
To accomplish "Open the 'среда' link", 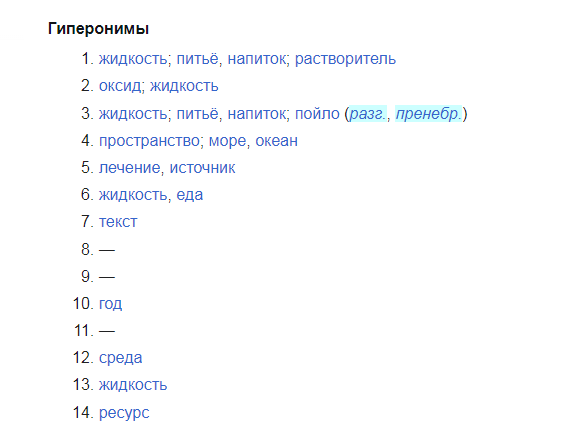I will pyautogui.click(x=121, y=358).
